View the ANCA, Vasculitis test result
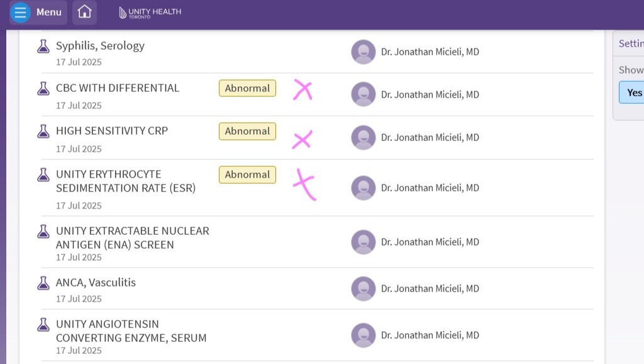This screenshot has height=364, width=644. [96, 283]
